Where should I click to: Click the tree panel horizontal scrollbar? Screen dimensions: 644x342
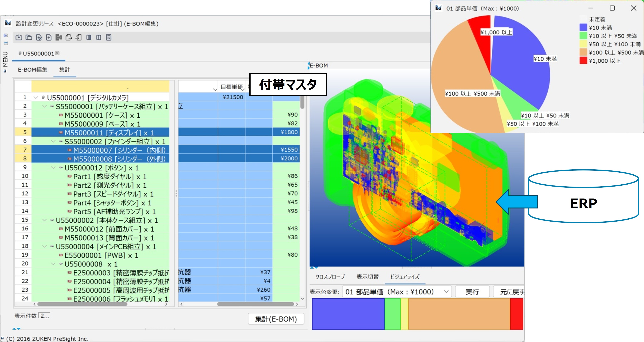click(82, 304)
